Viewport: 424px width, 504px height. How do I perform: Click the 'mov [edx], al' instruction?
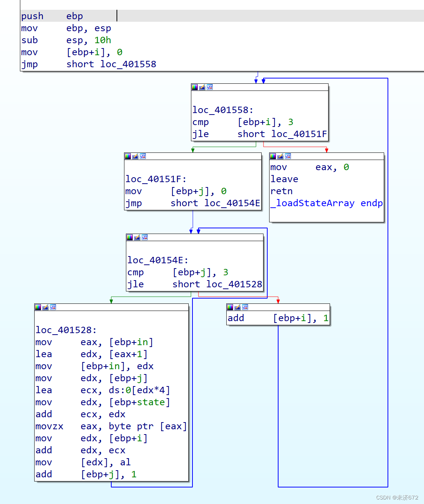[x=83, y=462]
